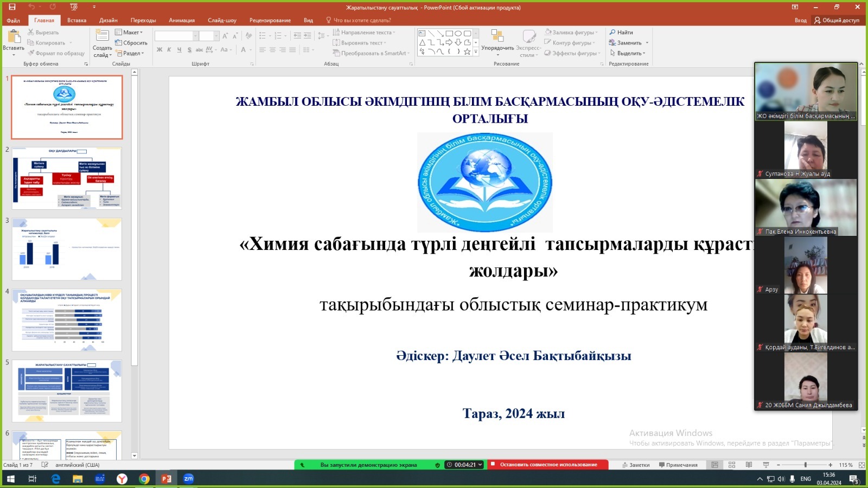Viewport: 868px width, 488px height.
Task: Select the triangle shape in gallery
Action: pos(422,42)
